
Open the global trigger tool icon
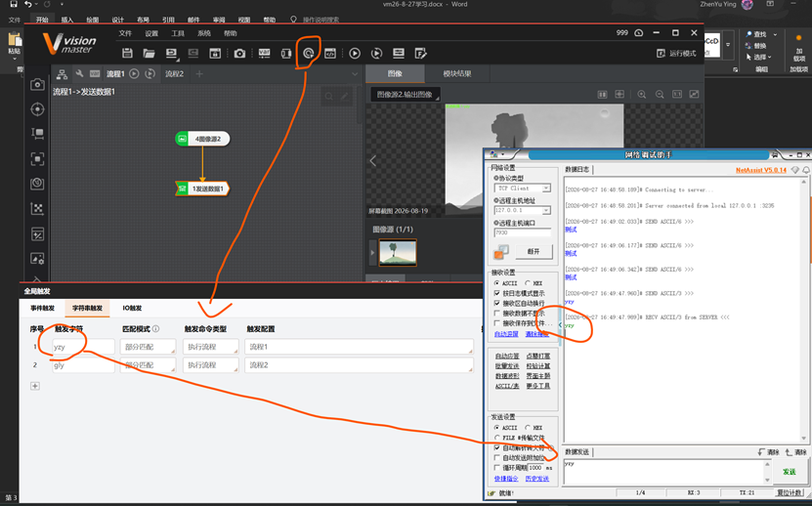click(x=309, y=54)
